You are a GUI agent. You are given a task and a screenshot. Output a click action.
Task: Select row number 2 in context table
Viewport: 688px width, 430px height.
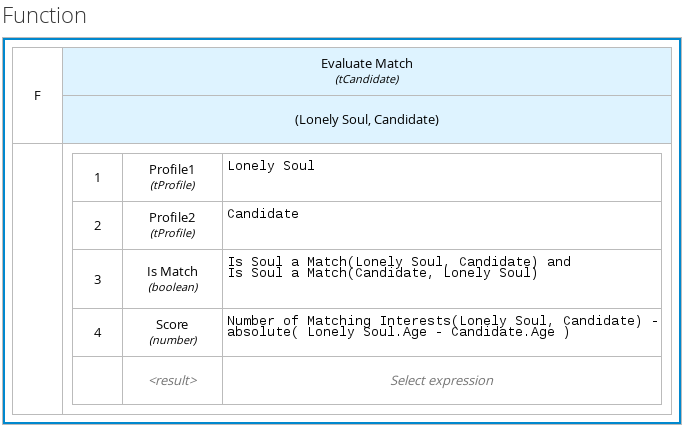[97, 226]
